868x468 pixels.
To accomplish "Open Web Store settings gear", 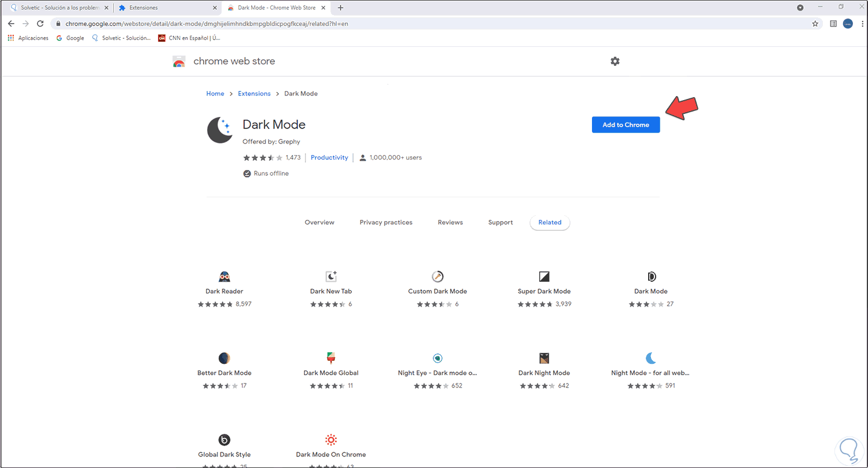I will point(615,61).
